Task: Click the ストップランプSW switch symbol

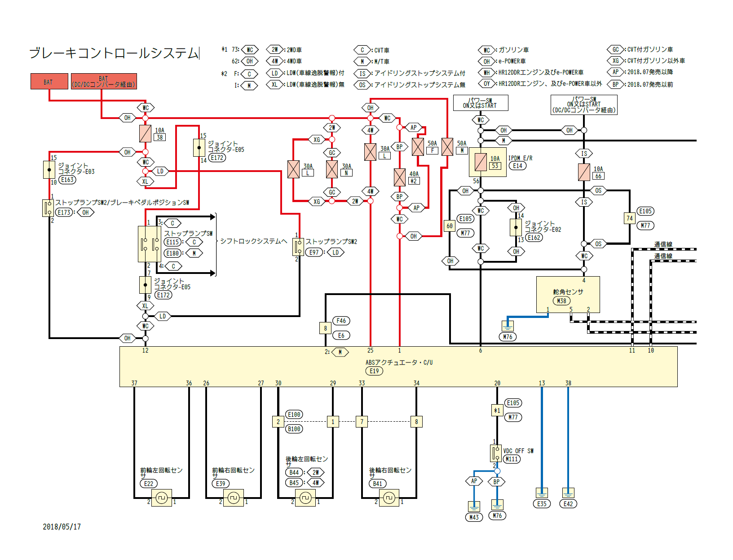Action: coord(149,244)
